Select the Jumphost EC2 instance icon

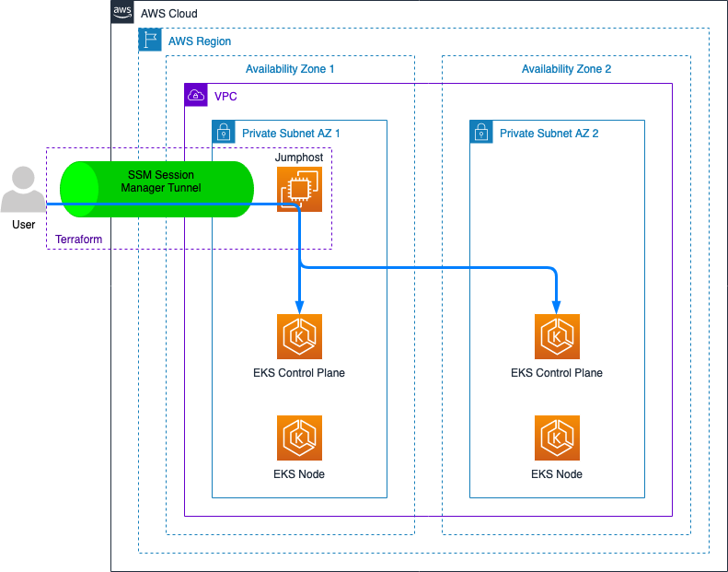coord(299,190)
